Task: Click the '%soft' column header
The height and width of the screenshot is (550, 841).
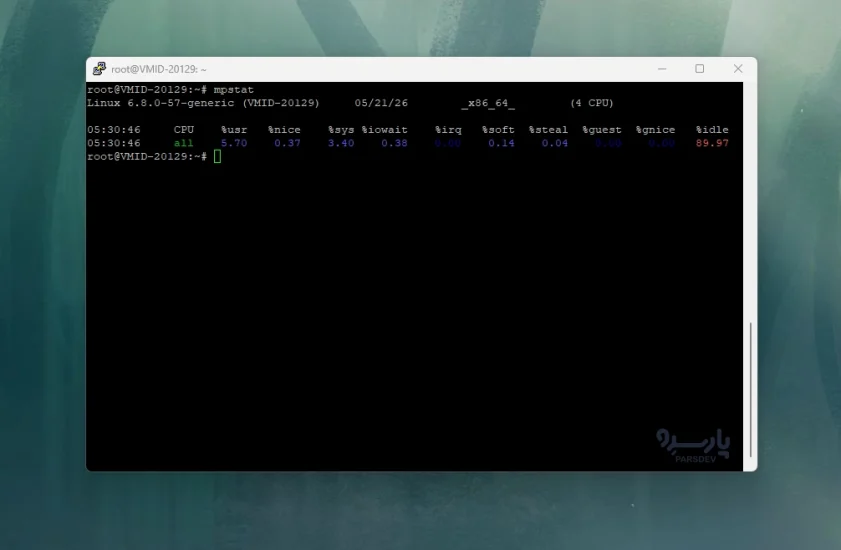Action: (x=498, y=130)
